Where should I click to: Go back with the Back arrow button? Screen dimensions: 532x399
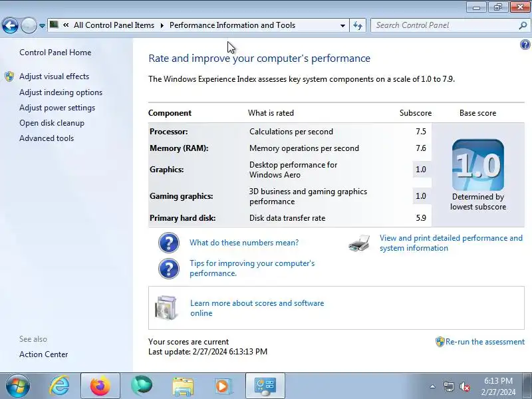(x=10, y=25)
